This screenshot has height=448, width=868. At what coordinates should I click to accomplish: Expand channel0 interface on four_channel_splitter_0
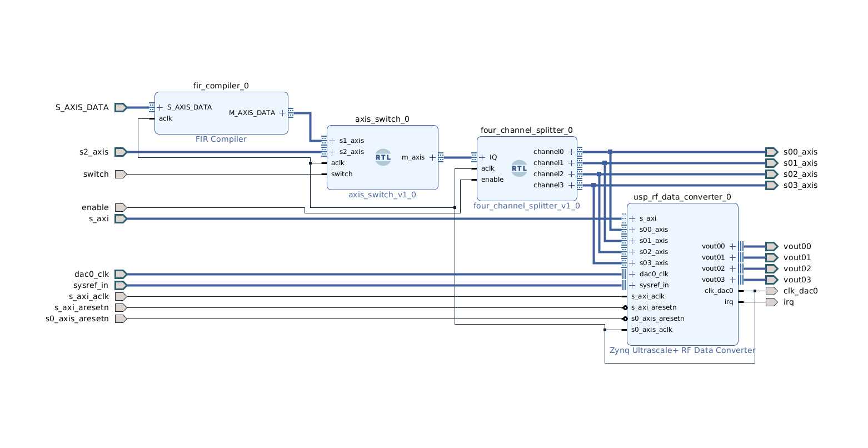571,152
